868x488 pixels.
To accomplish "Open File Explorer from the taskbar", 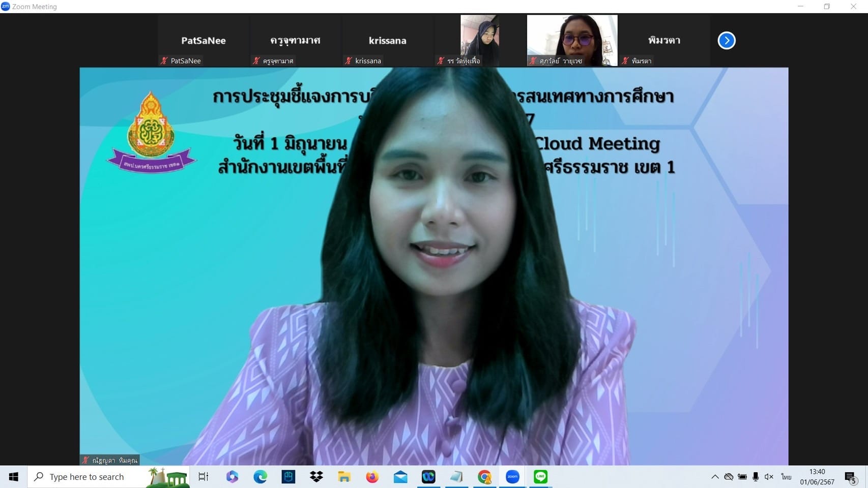I will click(x=344, y=477).
